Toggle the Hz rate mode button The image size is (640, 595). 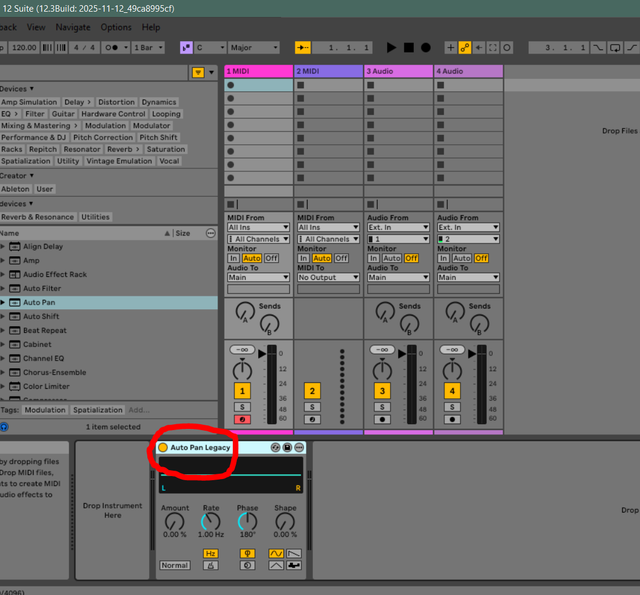point(211,553)
